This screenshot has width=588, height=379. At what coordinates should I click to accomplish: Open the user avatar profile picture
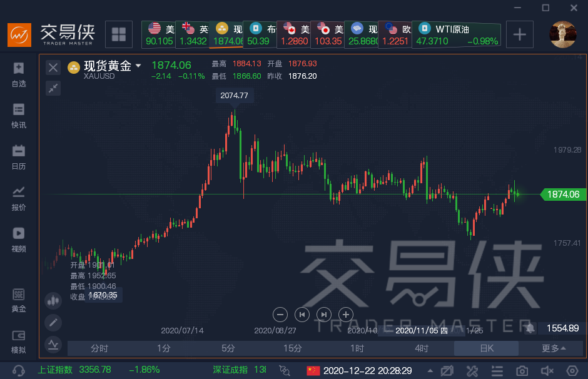coord(562,34)
